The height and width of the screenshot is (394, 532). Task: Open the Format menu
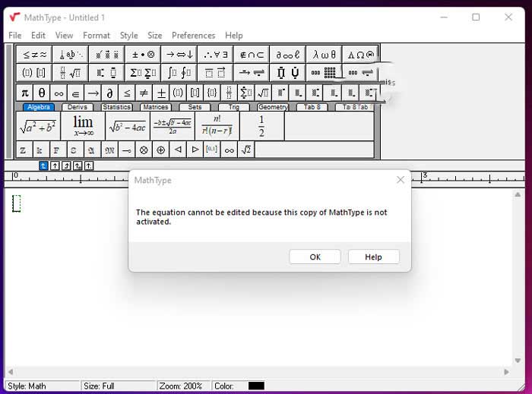97,36
